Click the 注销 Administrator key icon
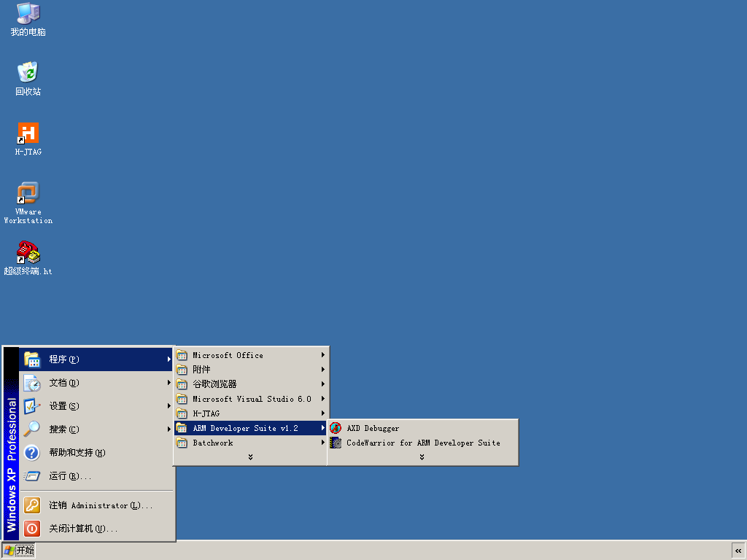The width and height of the screenshot is (747, 560). click(x=32, y=505)
